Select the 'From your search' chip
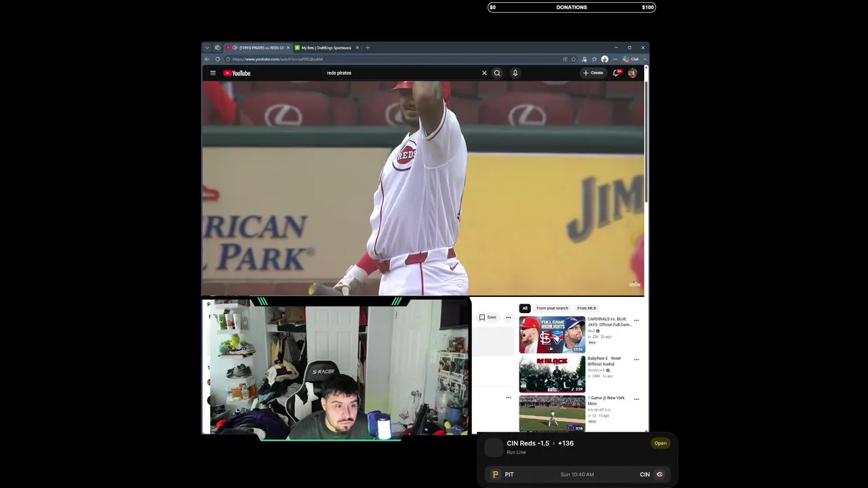The height and width of the screenshot is (488, 868). tap(552, 308)
